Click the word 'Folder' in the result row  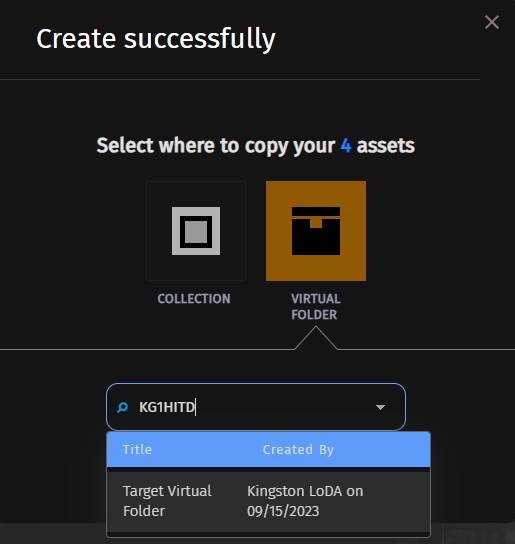tap(144, 511)
